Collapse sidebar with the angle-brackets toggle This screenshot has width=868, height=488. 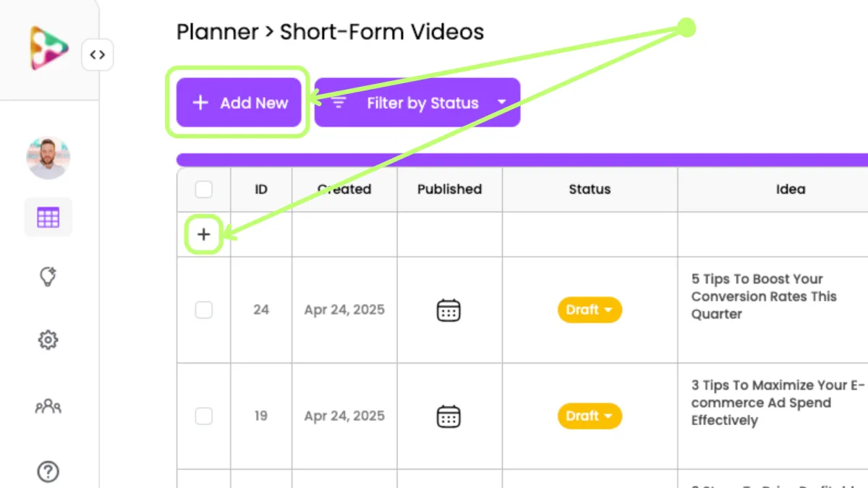[98, 55]
